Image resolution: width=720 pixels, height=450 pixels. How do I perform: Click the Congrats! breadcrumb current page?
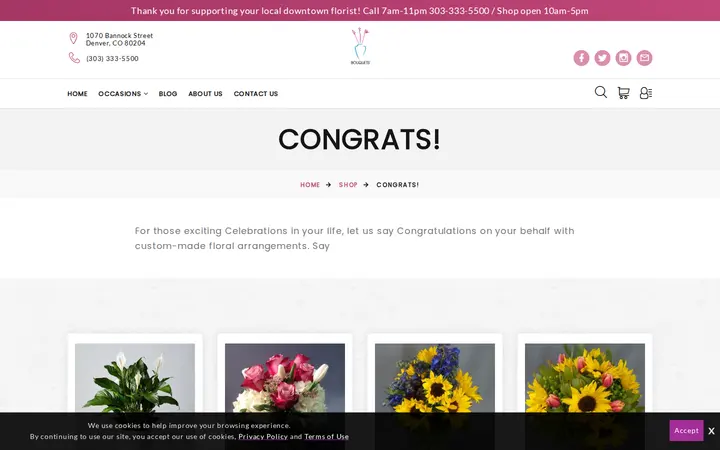(x=398, y=185)
